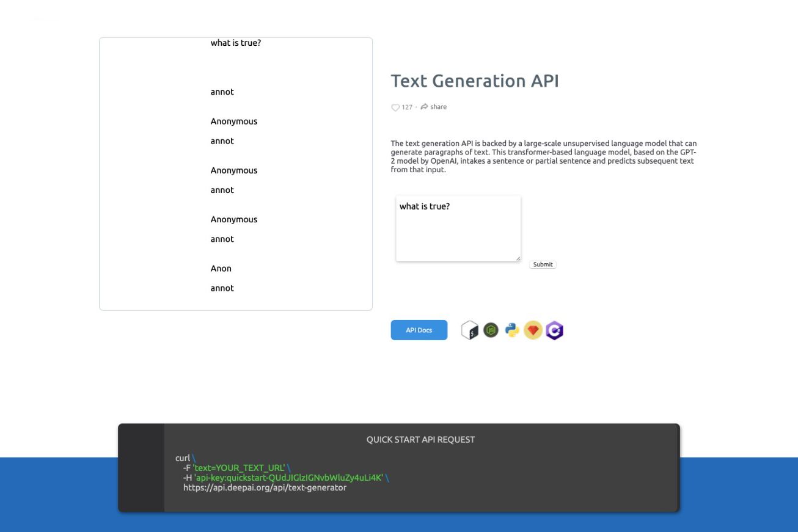Select the Ruby gem language icon

(x=533, y=330)
